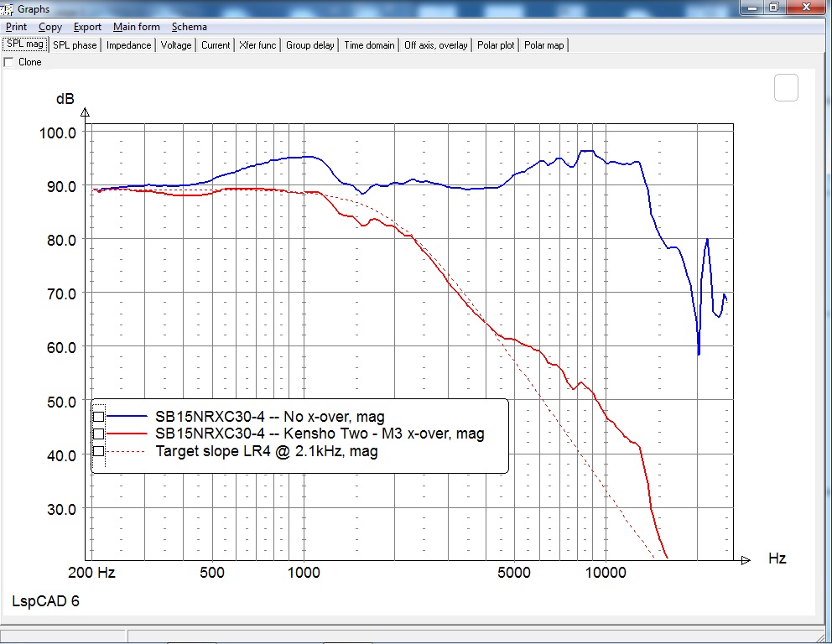The width and height of the screenshot is (832, 644).
Task: Click the LspCAD 6 label
Action: pos(45,601)
